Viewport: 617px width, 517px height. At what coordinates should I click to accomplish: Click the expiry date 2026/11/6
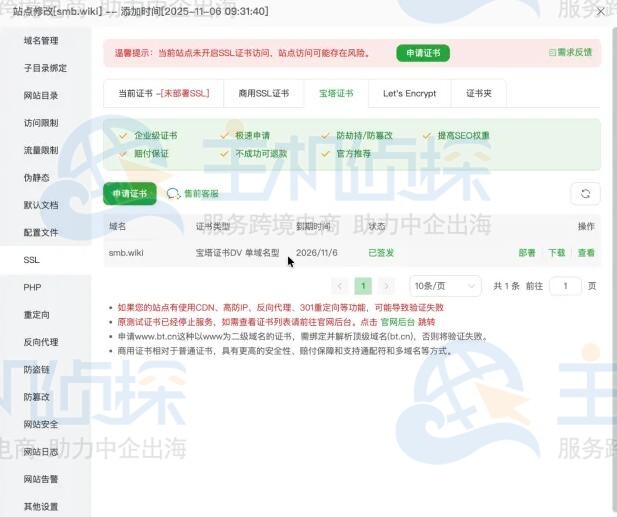[317, 253]
